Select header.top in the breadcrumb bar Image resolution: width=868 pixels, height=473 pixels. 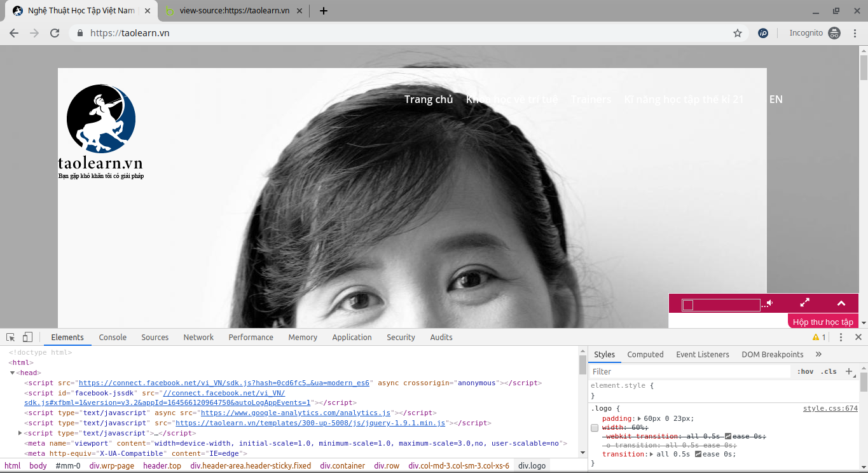coord(162,465)
